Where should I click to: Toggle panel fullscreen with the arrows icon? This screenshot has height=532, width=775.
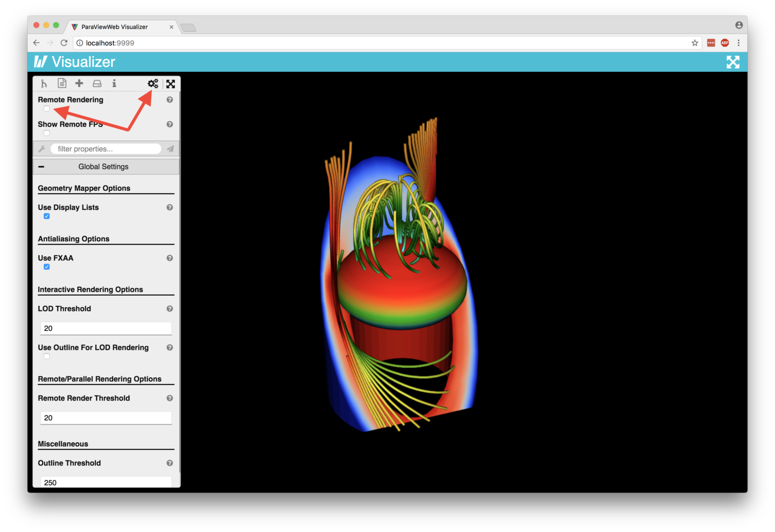(x=170, y=83)
